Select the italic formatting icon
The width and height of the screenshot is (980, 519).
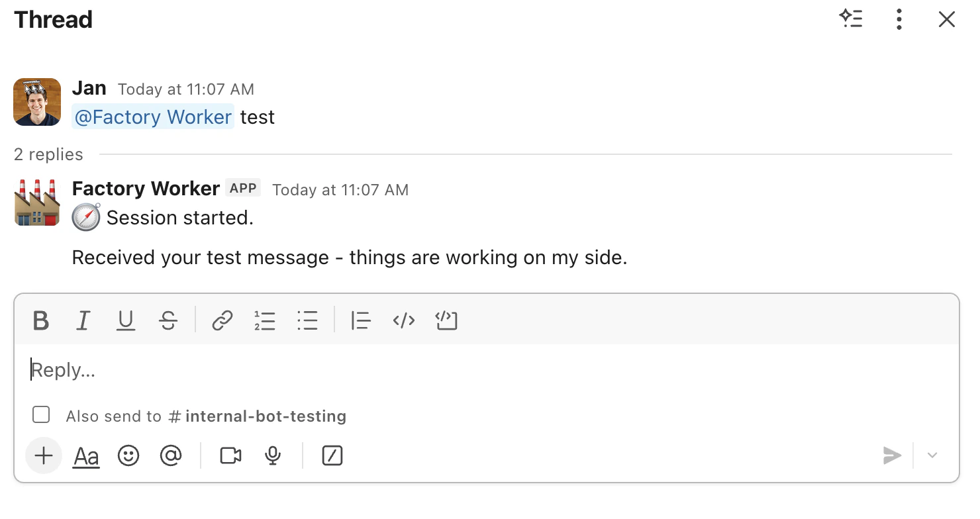(83, 321)
